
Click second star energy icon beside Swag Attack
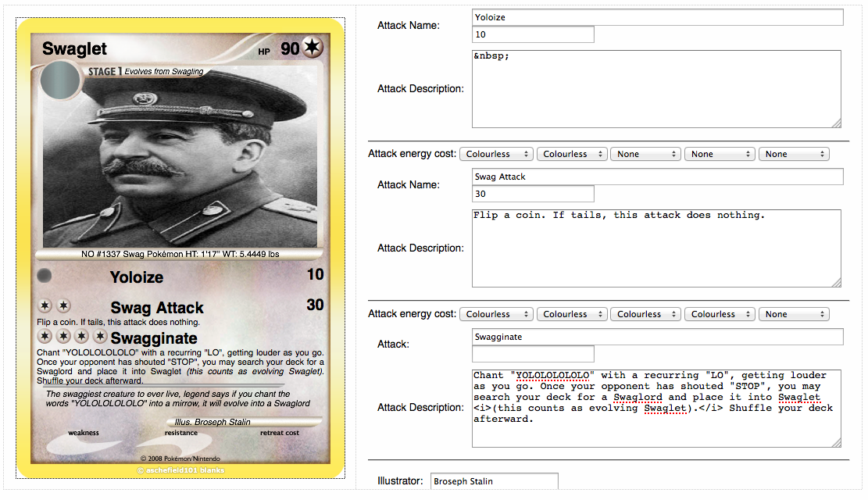64,305
